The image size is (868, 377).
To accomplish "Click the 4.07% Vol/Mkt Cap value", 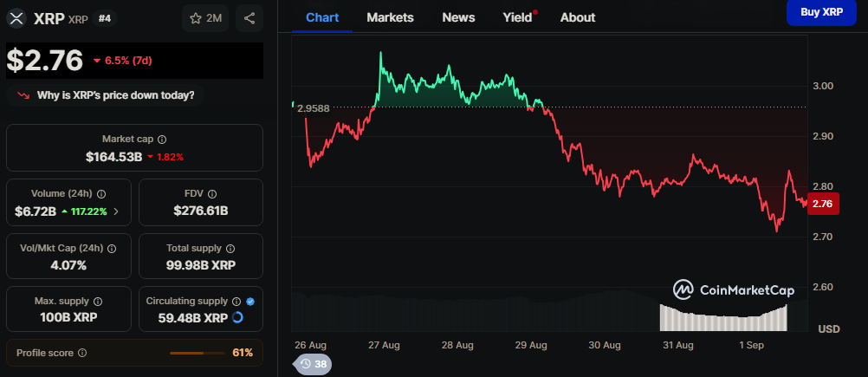I will pos(68,265).
